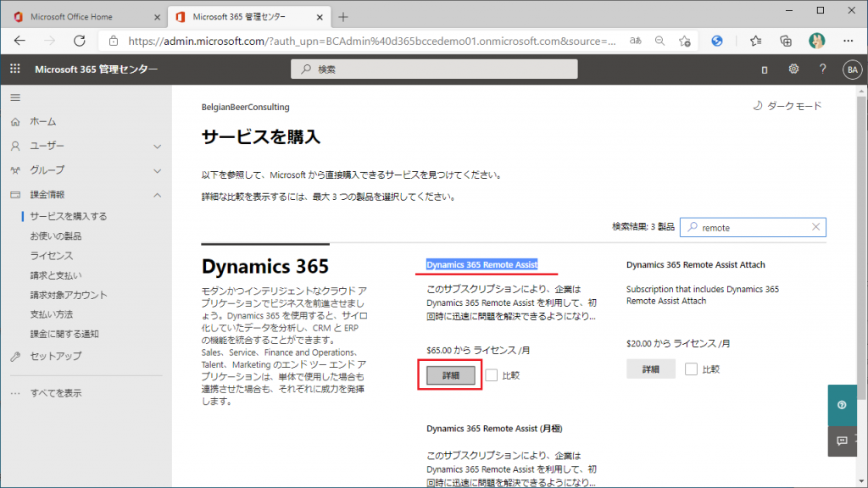
Task: Toggle ダークモード dark mode
Action: 787,106
